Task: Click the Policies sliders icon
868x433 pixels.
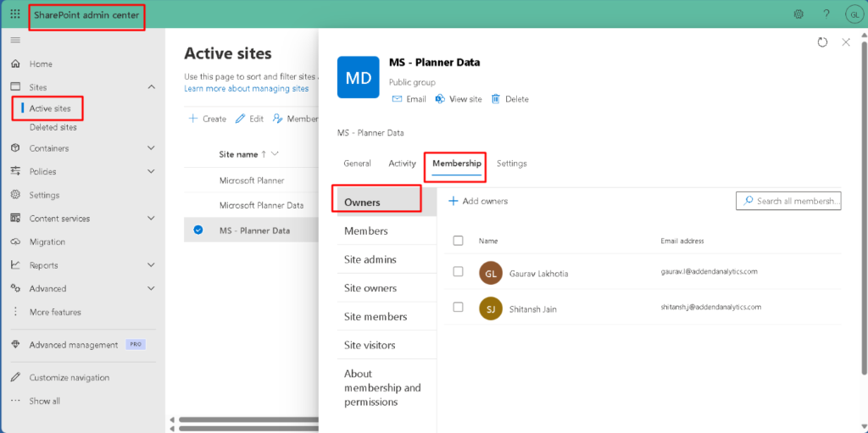Action: click(x=16, y=172)
